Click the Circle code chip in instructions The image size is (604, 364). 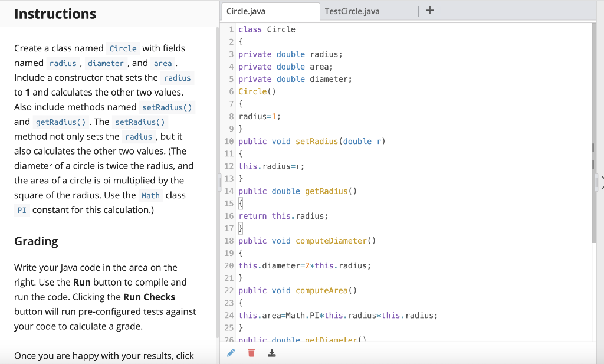coord(123,48)
